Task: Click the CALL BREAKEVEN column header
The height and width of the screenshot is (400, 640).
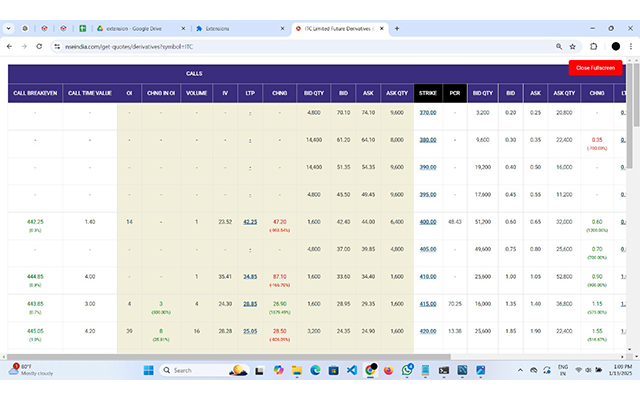Action: point(35,93)
